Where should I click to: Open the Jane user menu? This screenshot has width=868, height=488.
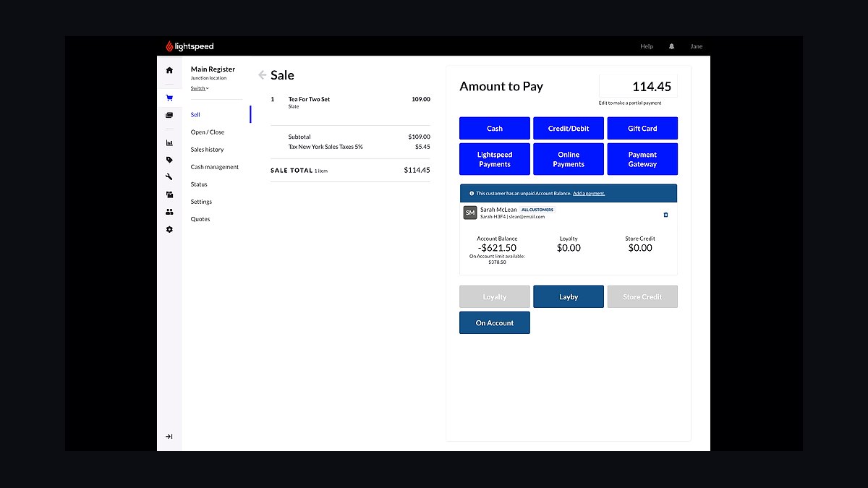click(696, 46)
